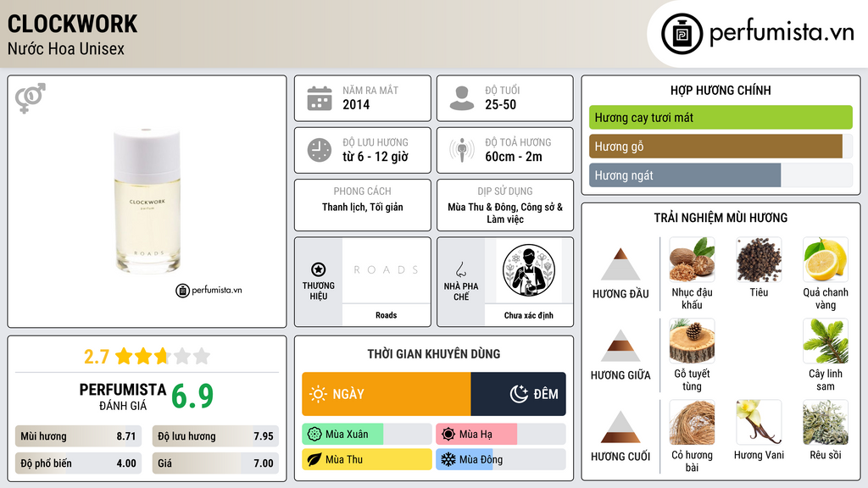Click the nose icon above Nhà pha chế
The height and width of the screenshot is (488, 868).
[460, 269]
